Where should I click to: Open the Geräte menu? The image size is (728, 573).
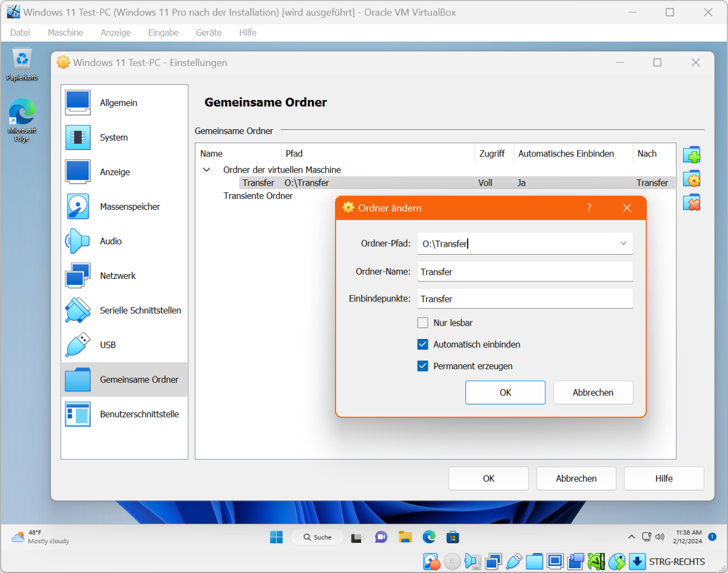tap(209, 33)
